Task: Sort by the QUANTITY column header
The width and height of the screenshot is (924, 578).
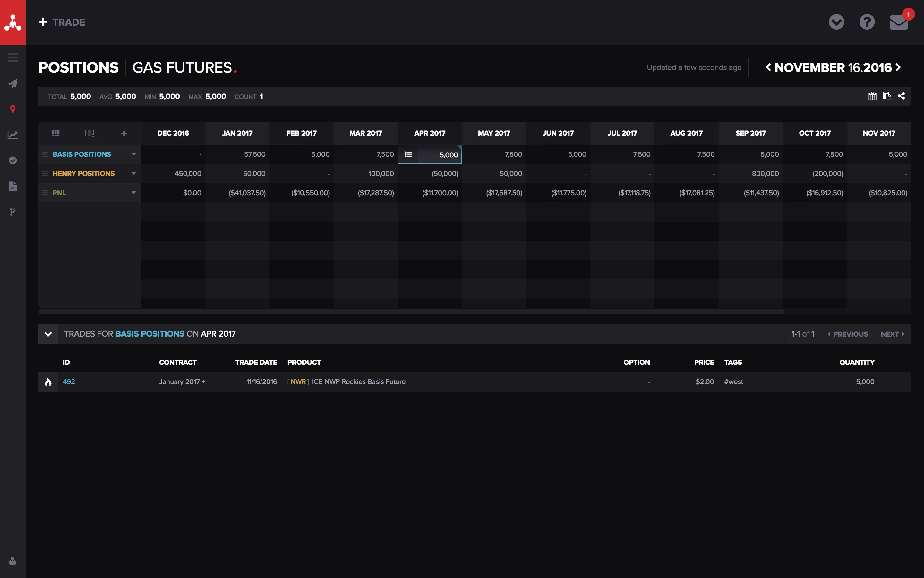Action: [856, 362]
